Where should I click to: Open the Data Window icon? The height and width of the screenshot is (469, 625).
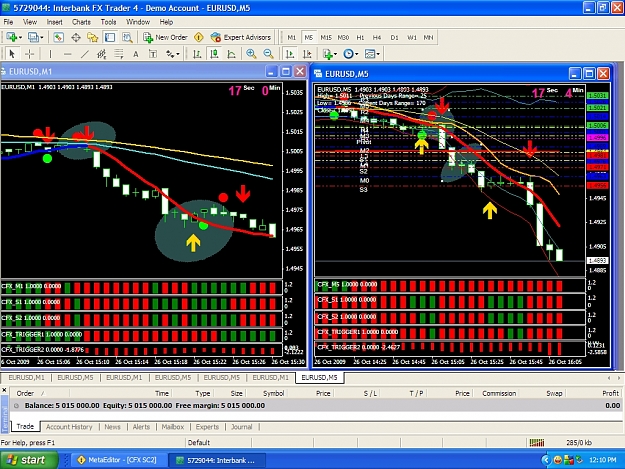(76, 37)
